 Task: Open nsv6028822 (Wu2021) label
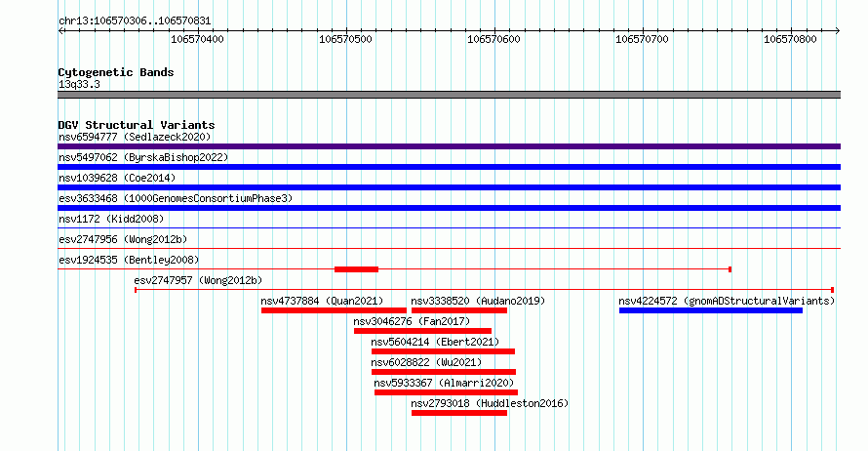coord(426,362)
